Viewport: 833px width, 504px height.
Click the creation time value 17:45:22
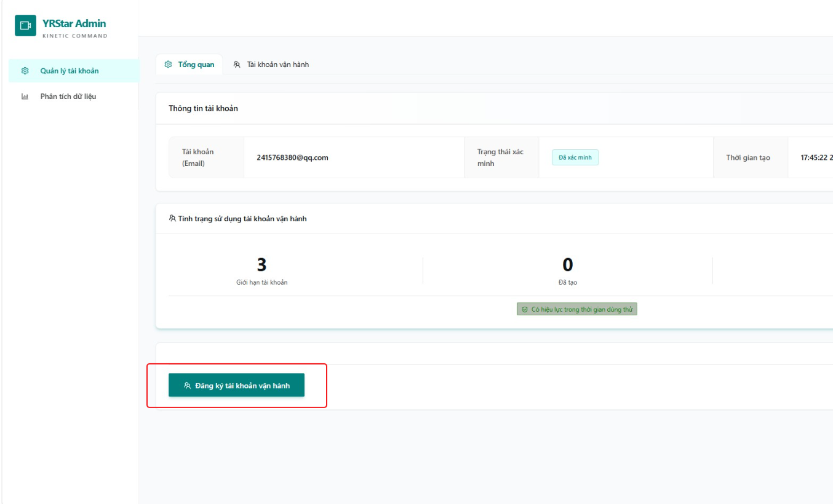(816, 157)
